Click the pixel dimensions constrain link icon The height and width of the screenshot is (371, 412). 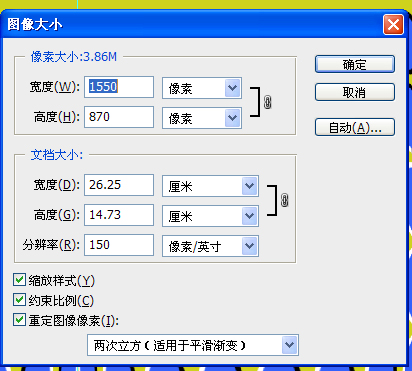click(x=267, y=102)
